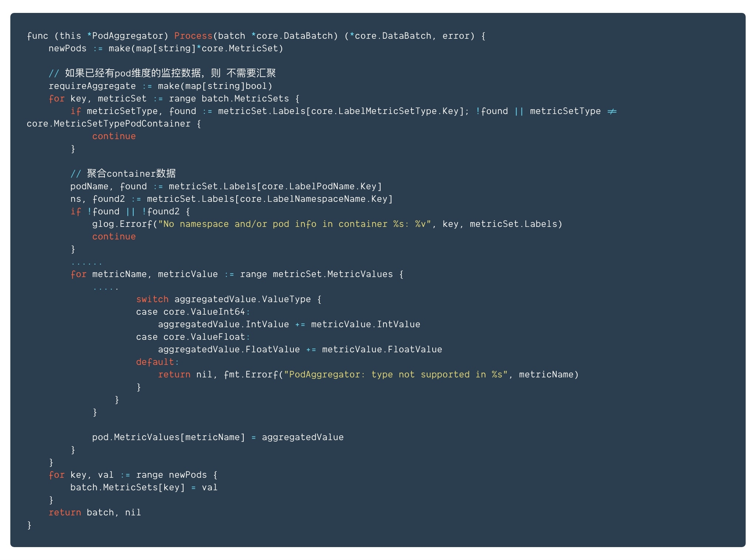Screen dimensions: 756x560
Task: Click the return batch, nil statement
Action: [94, 512]
